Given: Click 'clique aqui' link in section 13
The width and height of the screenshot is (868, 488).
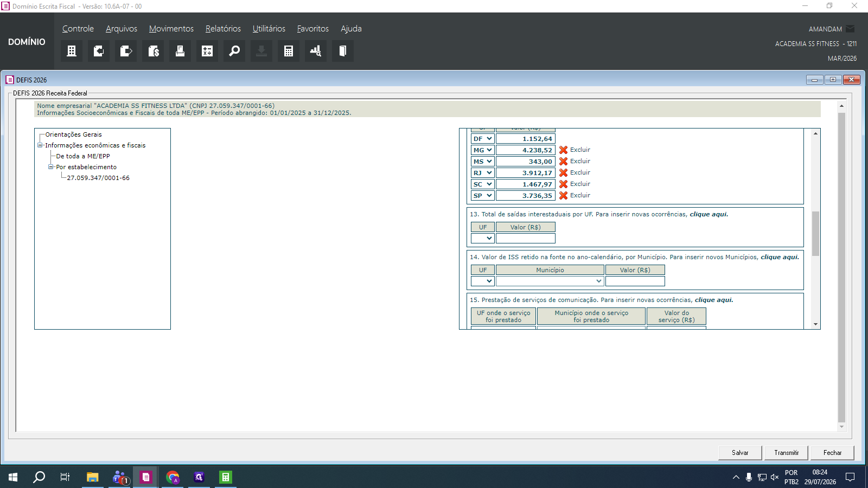Looking at the screenshot, I should (709, 214).
